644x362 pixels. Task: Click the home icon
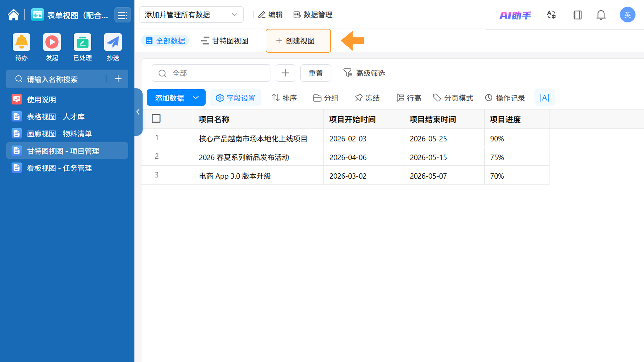point(13,15)
